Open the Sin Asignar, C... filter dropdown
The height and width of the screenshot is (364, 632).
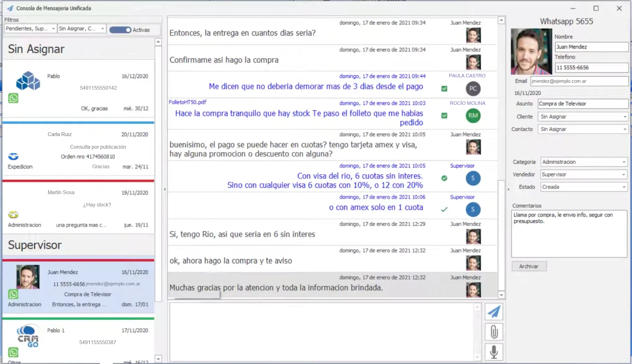[82, 29]
